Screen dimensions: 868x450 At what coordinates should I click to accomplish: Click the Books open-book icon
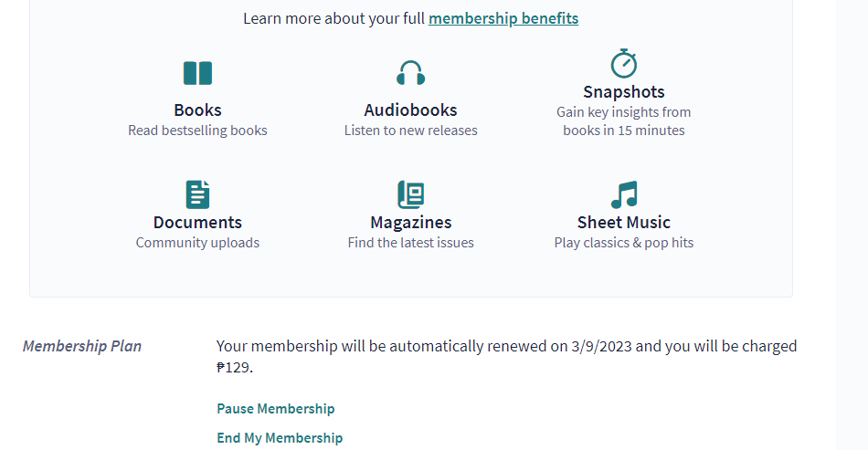pos(197,73)
